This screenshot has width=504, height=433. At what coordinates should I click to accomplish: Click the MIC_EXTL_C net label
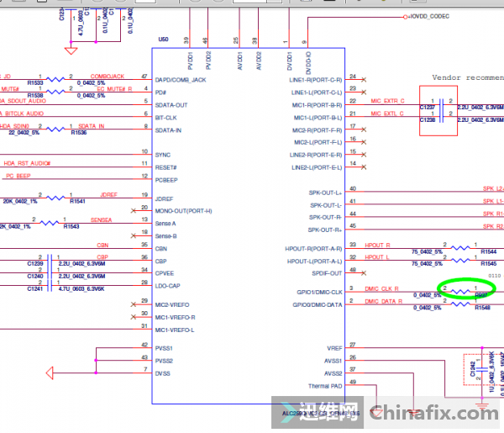click(x=387, y=114)
